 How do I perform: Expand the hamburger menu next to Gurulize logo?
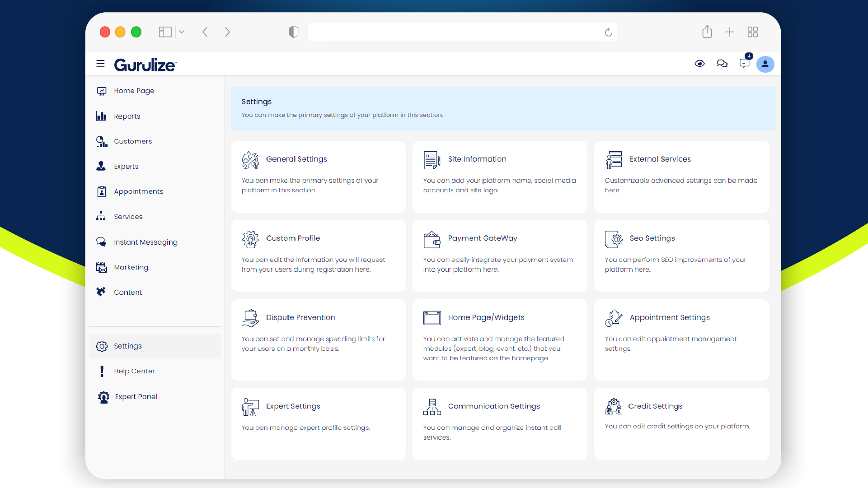pos(100,64)
